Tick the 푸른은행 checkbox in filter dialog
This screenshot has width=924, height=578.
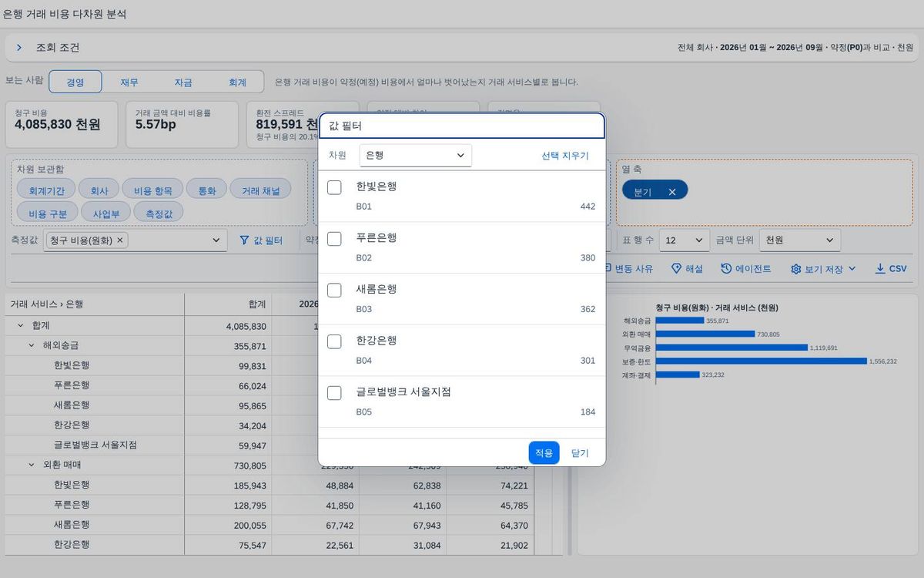coord(334,239)
